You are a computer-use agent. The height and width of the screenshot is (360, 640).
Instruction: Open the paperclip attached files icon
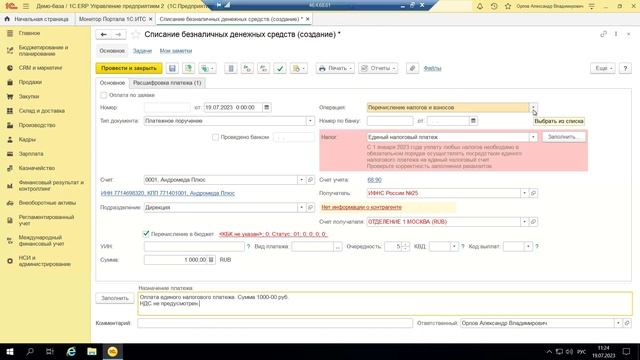[412, 68]
